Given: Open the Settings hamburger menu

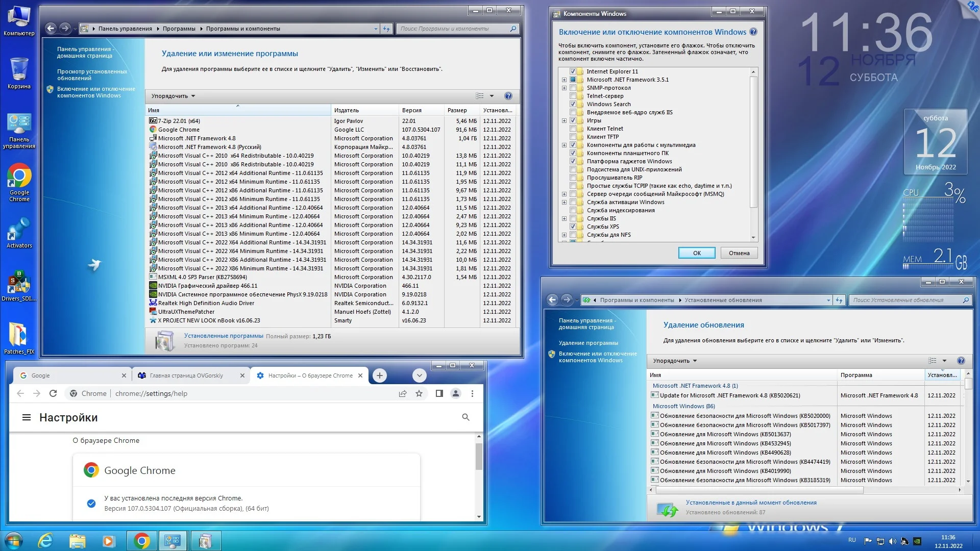Looking at the screenshot, I should point(27,417).
